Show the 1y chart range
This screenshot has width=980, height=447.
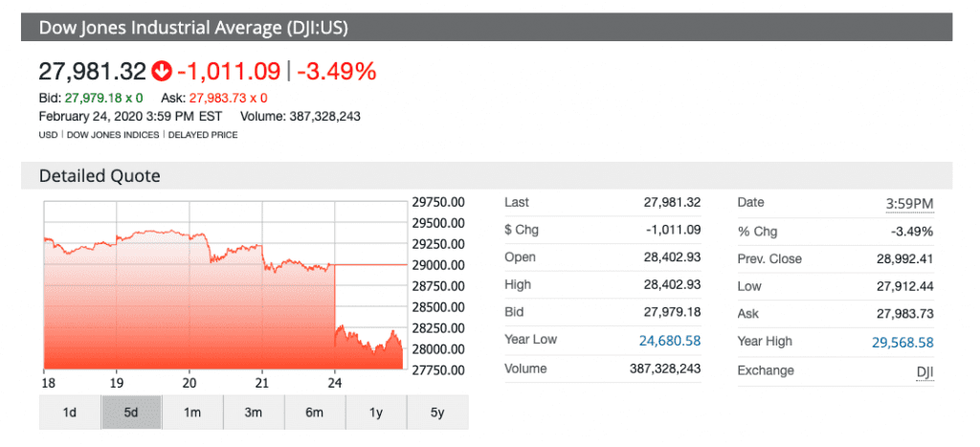click(x=375, y=412)
